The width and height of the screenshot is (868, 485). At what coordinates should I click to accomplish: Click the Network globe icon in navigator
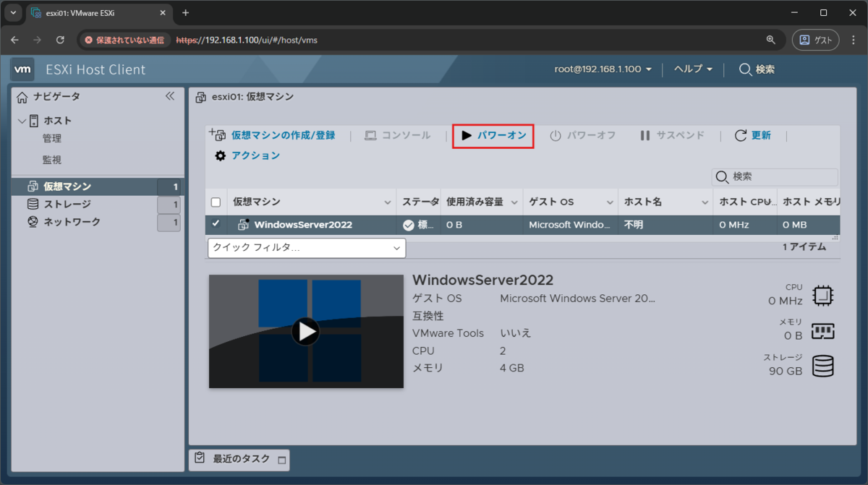click(x=33, y=222)
